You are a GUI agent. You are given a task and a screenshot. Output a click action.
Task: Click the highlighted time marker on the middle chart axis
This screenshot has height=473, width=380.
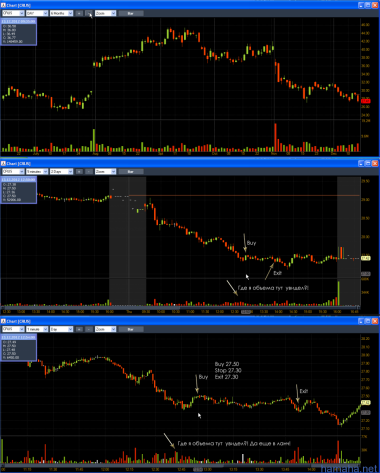click(x=246, y=312)
